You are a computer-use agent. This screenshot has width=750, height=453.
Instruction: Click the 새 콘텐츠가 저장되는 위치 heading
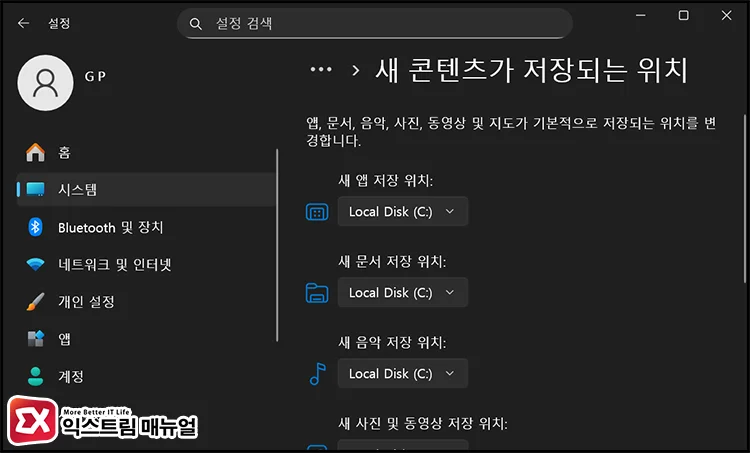531,70
